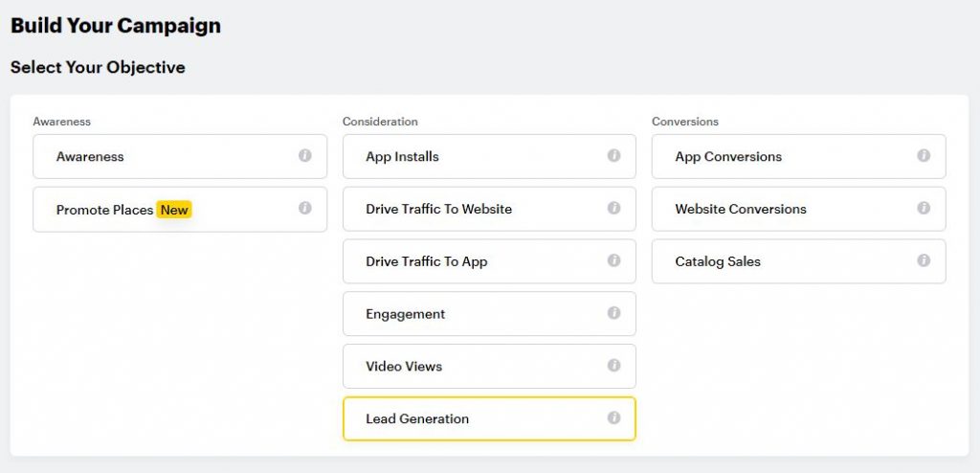The height and width of the screenshot is (473, 980).
Task: Click the yellow New badge
Action: coord(174,211)
